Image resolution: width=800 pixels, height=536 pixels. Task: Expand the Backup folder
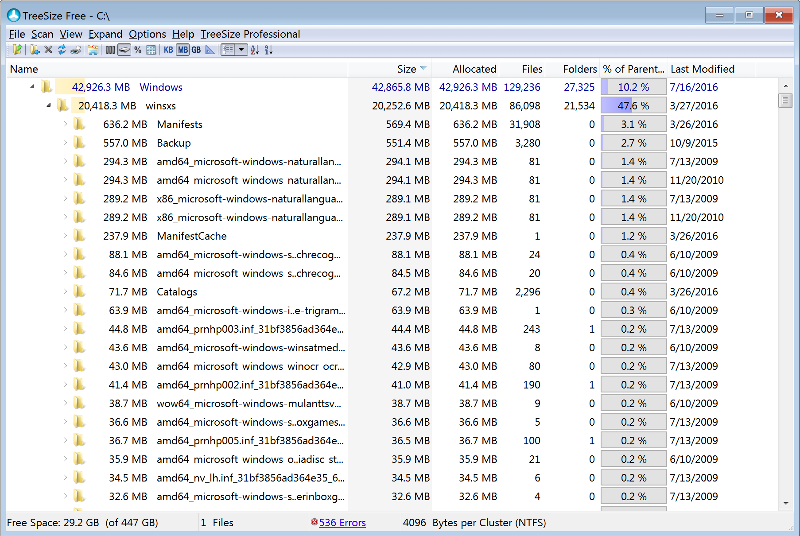[65, 142]
